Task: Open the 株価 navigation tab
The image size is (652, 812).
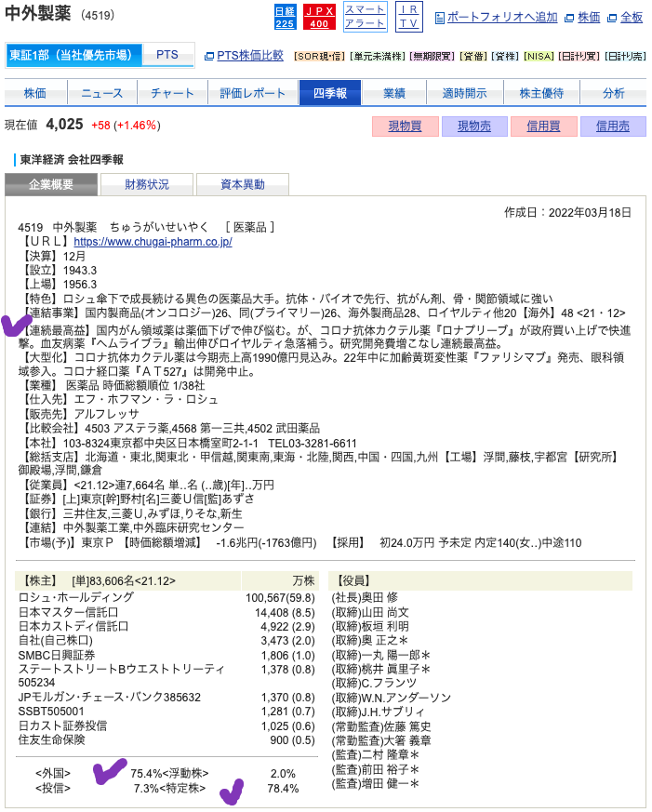Action: [35, 93]
